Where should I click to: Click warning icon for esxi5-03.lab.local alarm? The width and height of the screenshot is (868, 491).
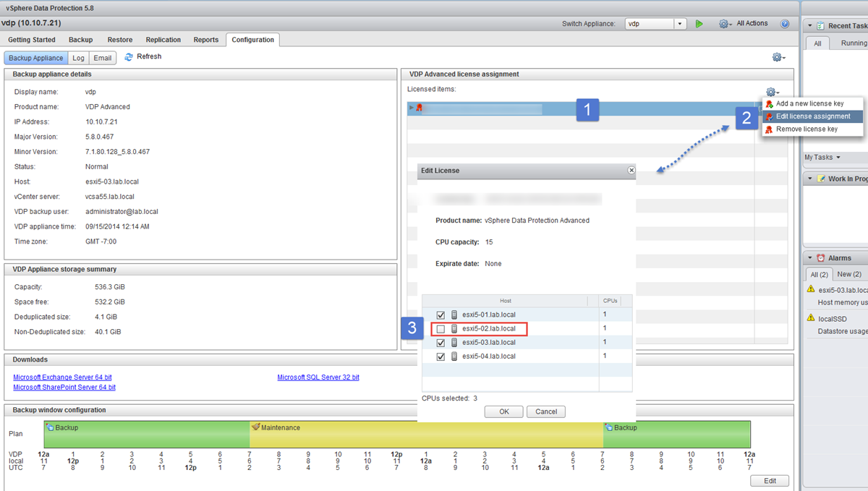coord(811,289)
